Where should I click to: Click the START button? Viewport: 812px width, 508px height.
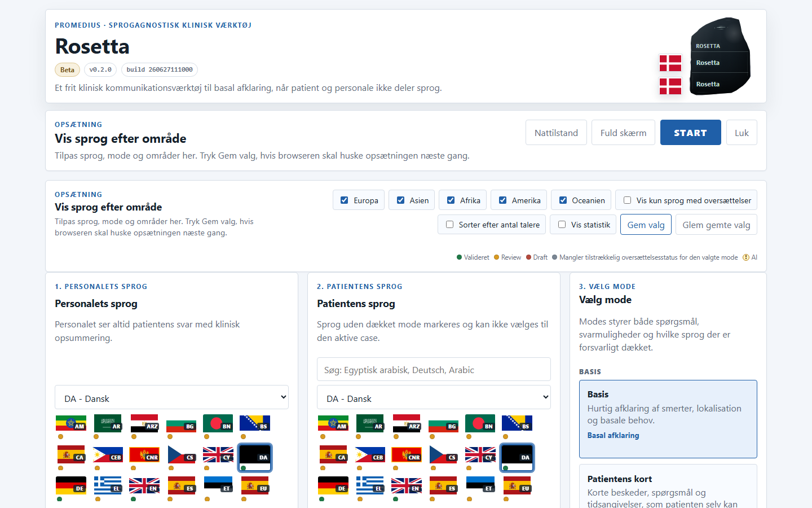690,133
